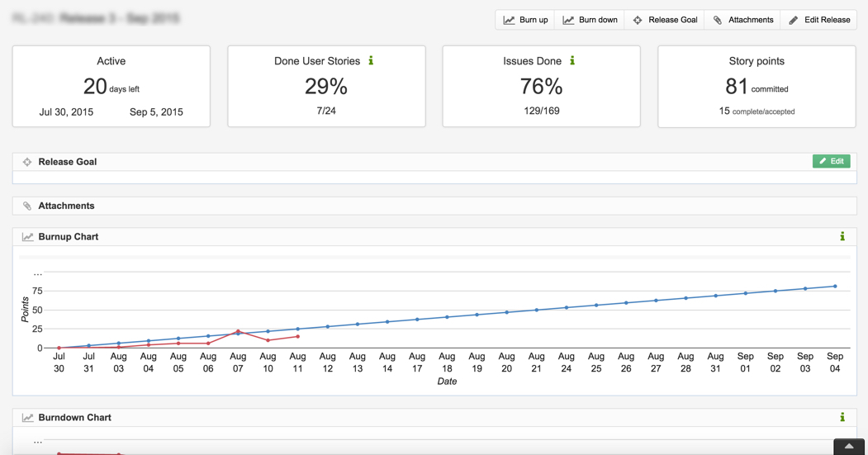Click the Burnup Chart info icon
The image size is (868, 455).
pyautogui.click(x=842, y=237)
